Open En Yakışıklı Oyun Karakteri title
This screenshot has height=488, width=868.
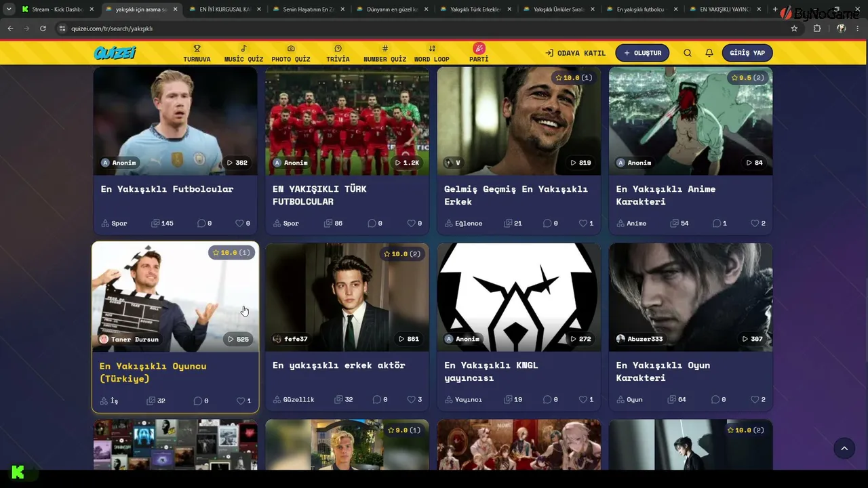(663, 371)
